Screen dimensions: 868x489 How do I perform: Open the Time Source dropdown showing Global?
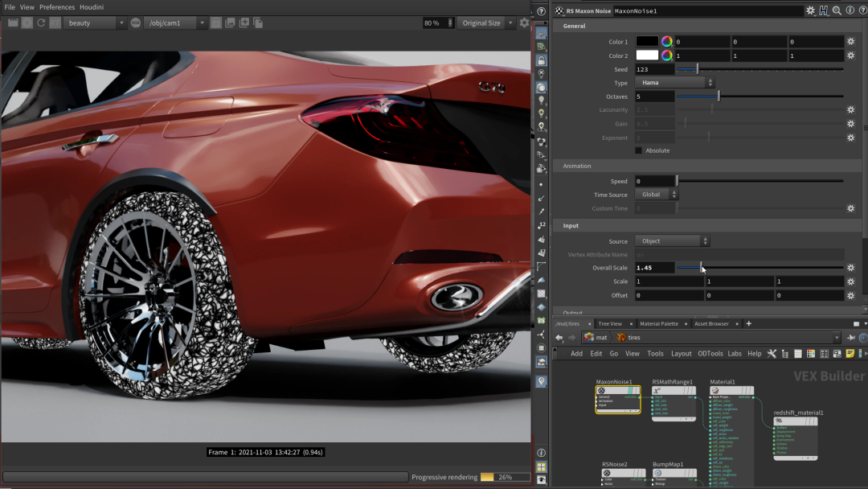(657, 195)
